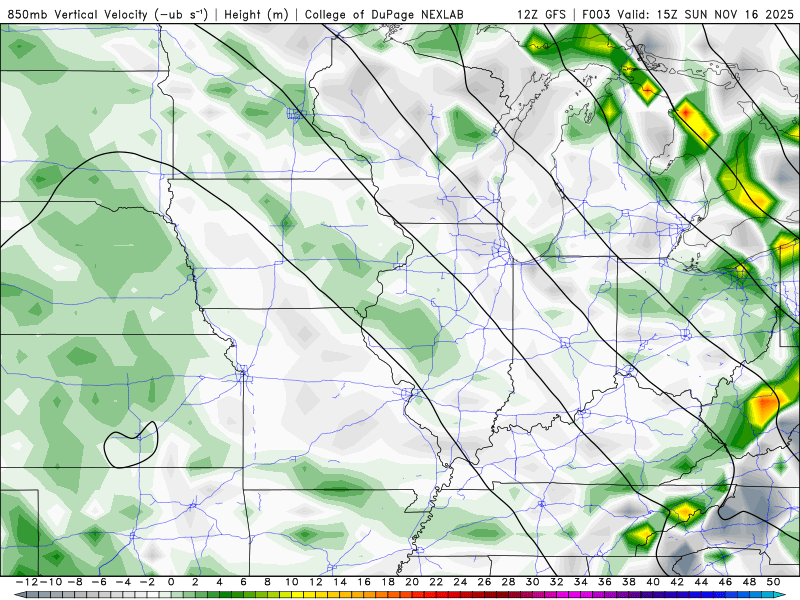This screenshot has width=800, height=600.
Task: Select the '16' color scale label
Action: (364, 582)
